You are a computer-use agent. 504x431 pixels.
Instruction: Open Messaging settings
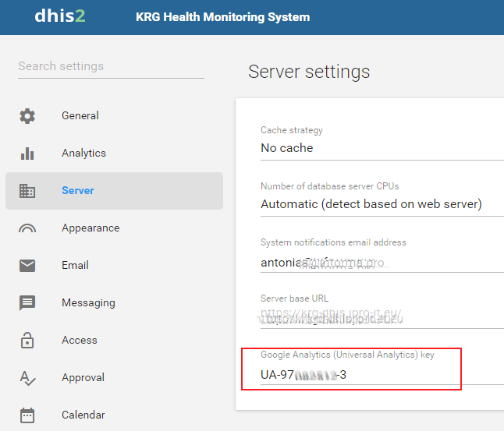[88, 303]
